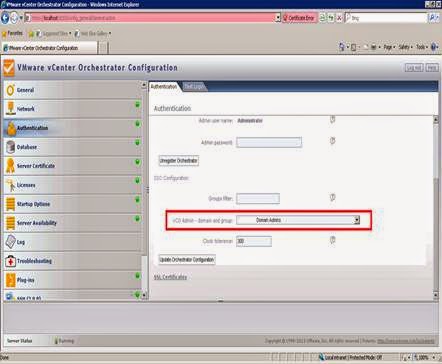442x364 pixels.
Task: Click the IE Help question icon
Action: pos(434,47)
